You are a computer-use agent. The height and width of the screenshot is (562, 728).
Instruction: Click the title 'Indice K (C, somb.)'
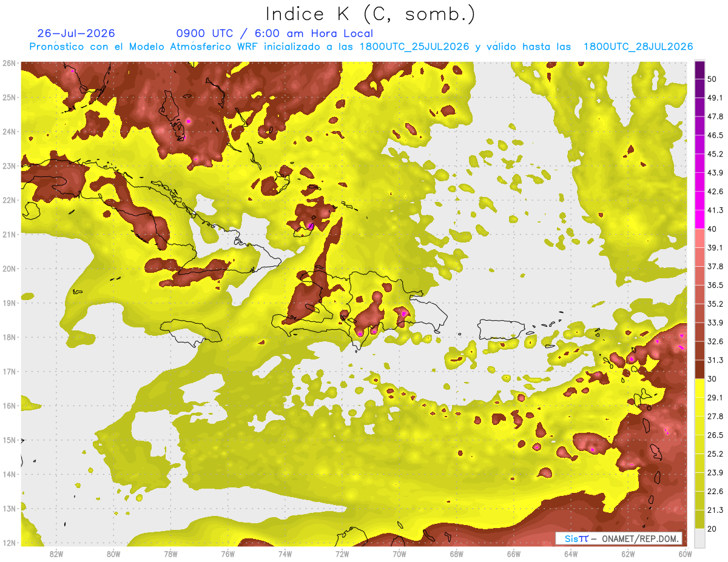pyautogui.click(x=371, y=15)
